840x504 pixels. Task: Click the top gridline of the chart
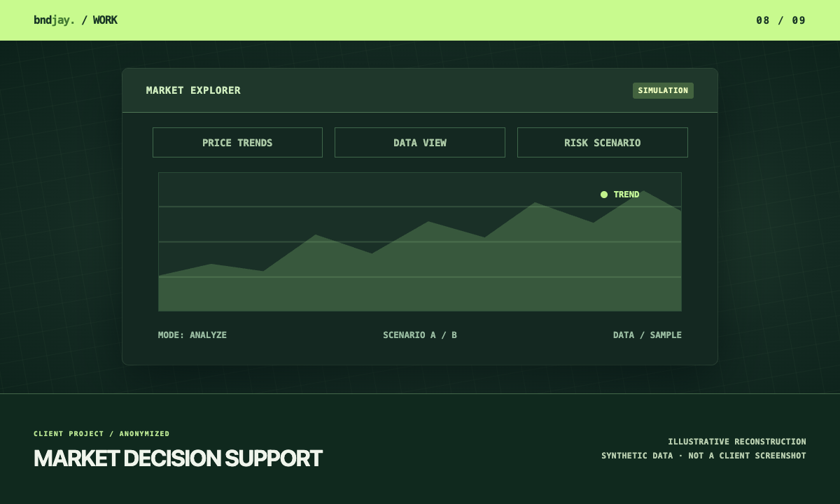point(420,206)
